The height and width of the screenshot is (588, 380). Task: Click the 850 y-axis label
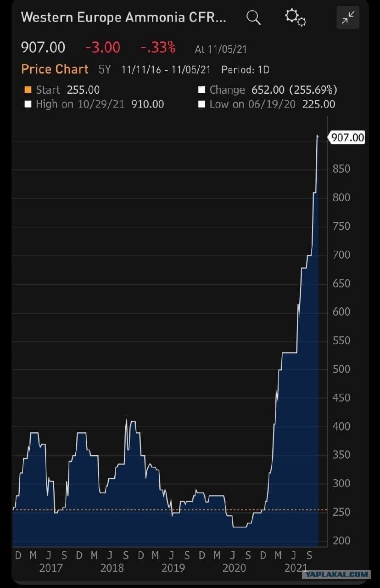click(341, 169)
